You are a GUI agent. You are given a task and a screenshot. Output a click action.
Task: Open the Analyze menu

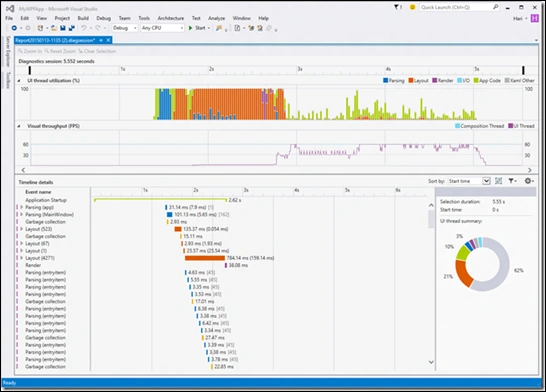tap(216, 18)
